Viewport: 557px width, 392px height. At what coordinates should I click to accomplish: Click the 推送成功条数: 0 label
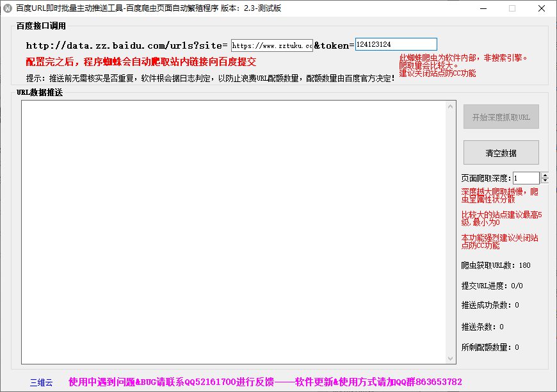[490, 305]
